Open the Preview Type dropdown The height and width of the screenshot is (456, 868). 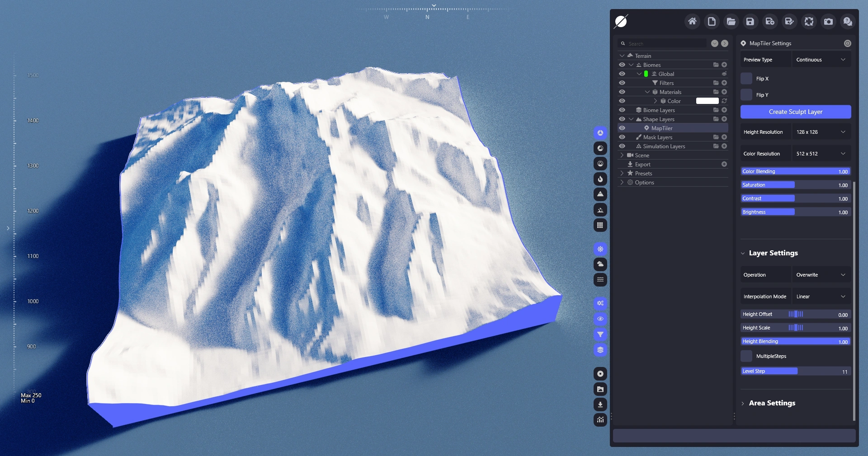click(821, 60)
